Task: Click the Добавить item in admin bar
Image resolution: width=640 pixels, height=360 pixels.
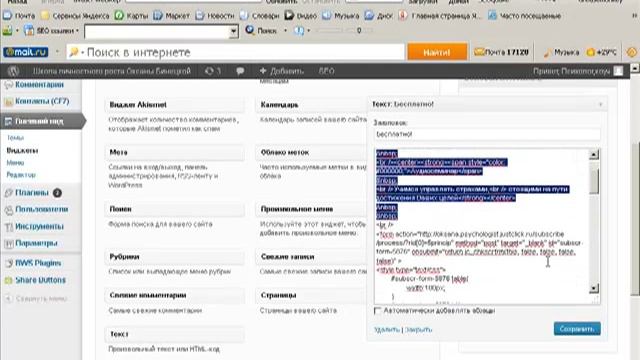Action: click(x=282, y=71)
